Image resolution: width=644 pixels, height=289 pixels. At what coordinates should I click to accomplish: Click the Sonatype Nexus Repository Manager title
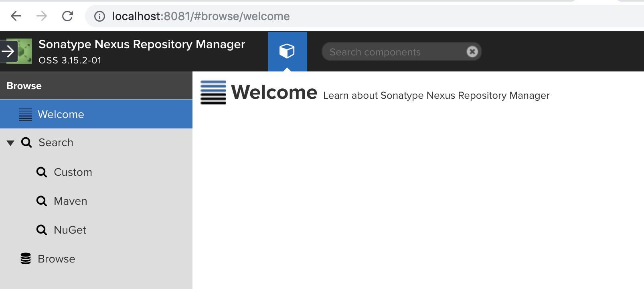142,44
